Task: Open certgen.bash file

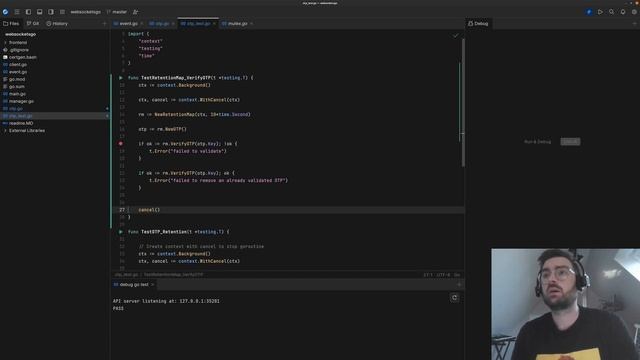Action: click(x=22, y=57)
